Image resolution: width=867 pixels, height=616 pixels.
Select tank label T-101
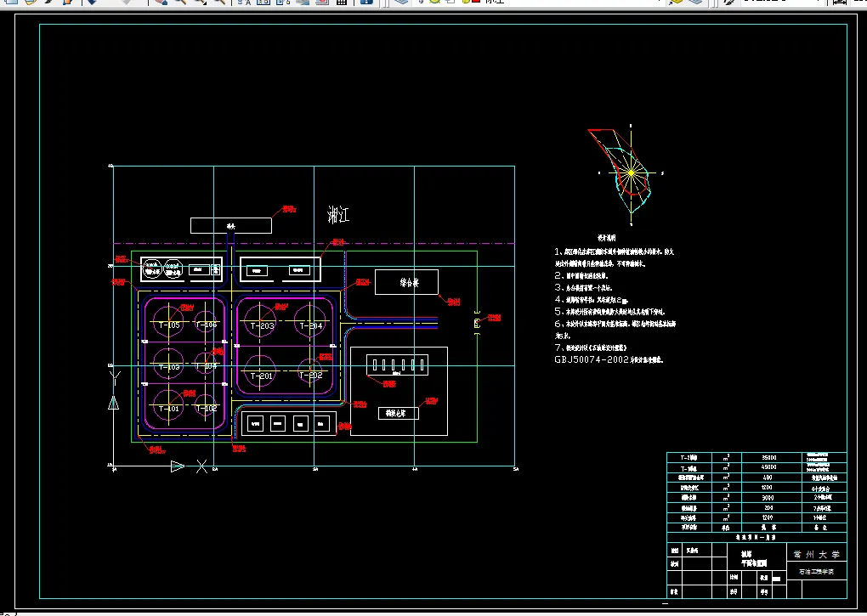click(x=169, y=409)
